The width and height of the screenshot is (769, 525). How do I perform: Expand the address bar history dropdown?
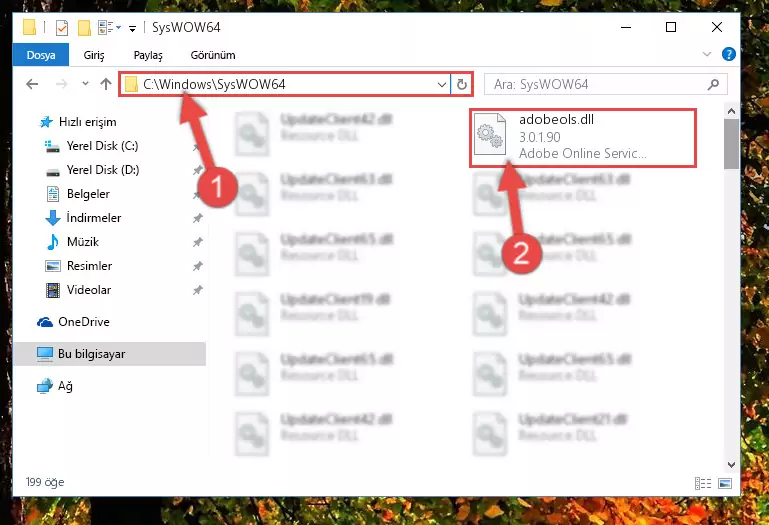(442, 84)
